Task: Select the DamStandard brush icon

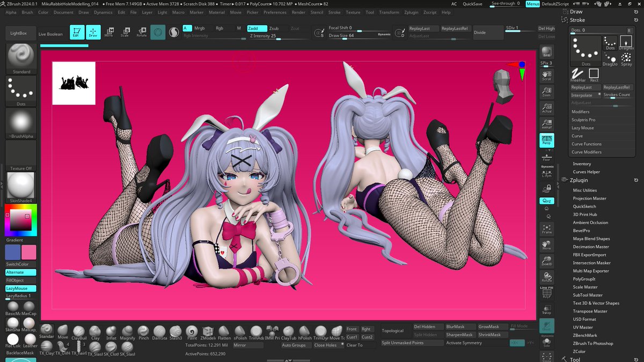Action: (x=159, y=333)
